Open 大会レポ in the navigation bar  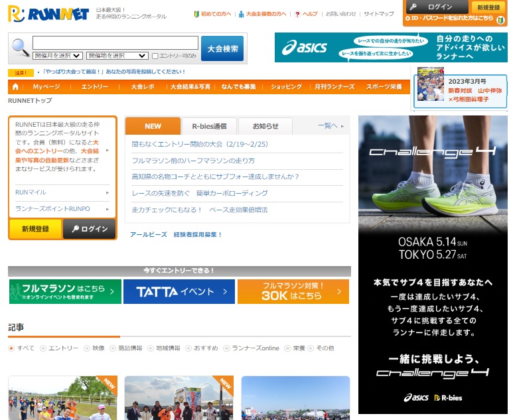[x=143, y=87]
